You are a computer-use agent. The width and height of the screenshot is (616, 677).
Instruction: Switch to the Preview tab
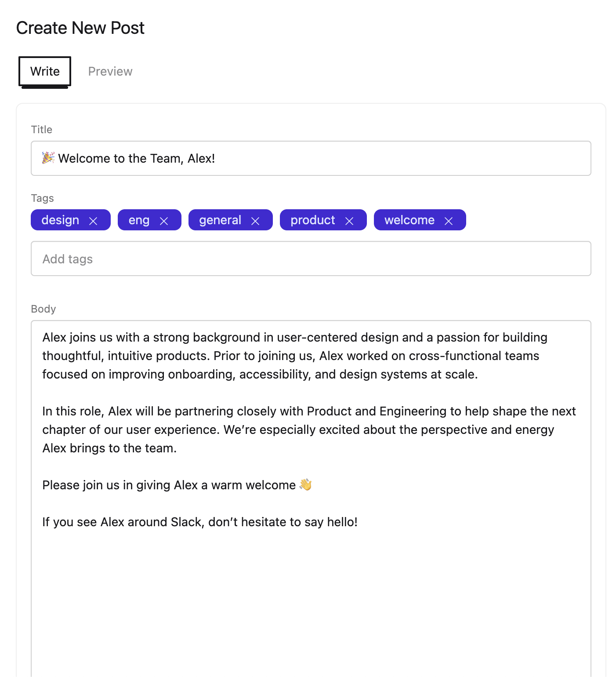coord(110,71)
